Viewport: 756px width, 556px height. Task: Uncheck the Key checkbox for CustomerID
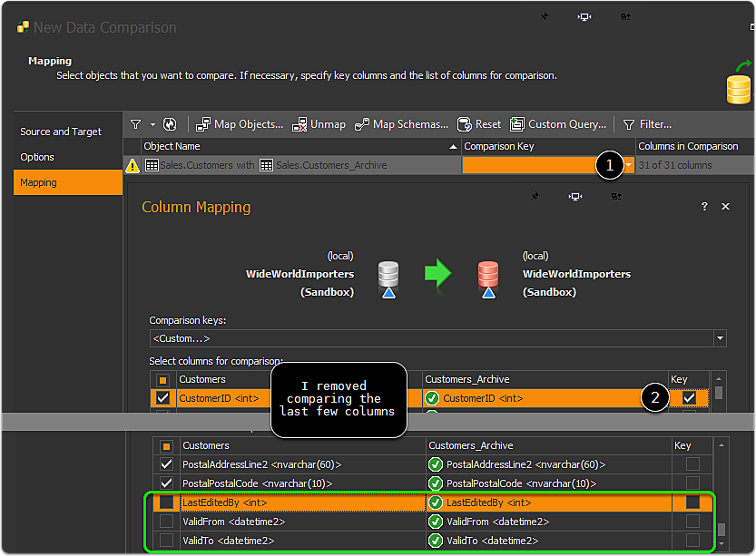click(x=690, y=398)
